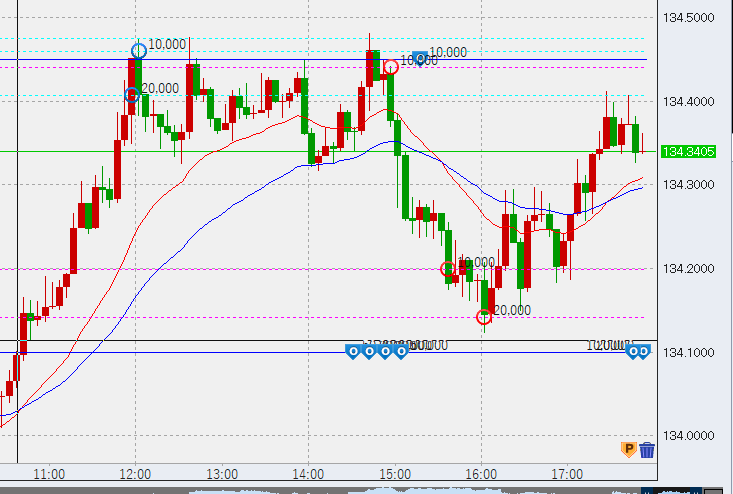733x494 pixels.
Task: Select leftmost order tag in the four-tag cluster
Action: click(x=352, y=350)
